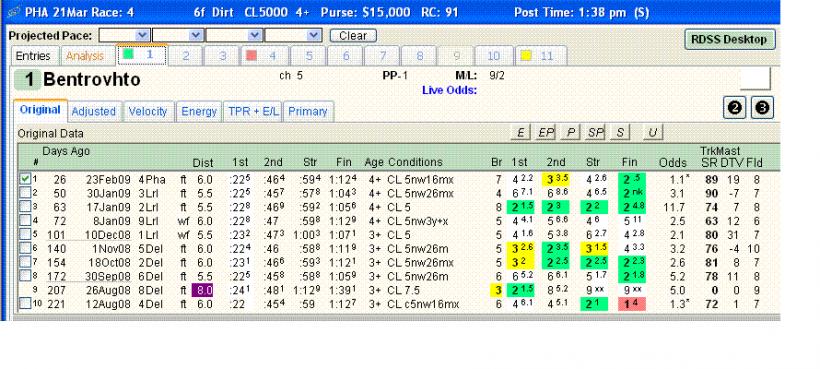Screen dimensions: 820x369
Task: Select horse tab 2
Action: (x=185, y=56)
